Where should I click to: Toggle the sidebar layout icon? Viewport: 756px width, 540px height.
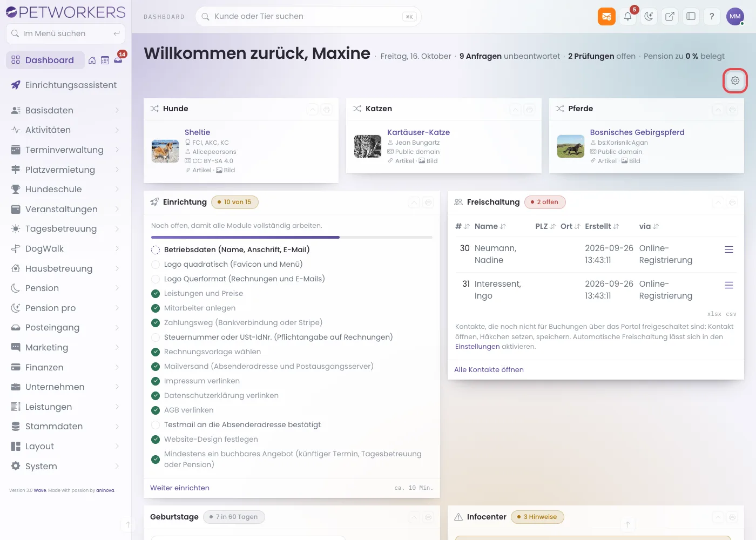[691, 16]
